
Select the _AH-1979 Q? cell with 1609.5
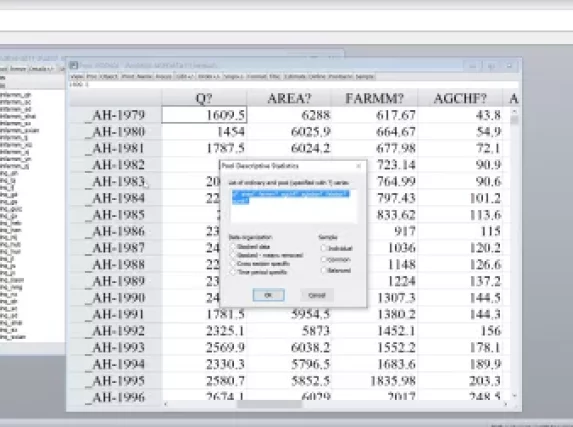click(x=204, y=115)
